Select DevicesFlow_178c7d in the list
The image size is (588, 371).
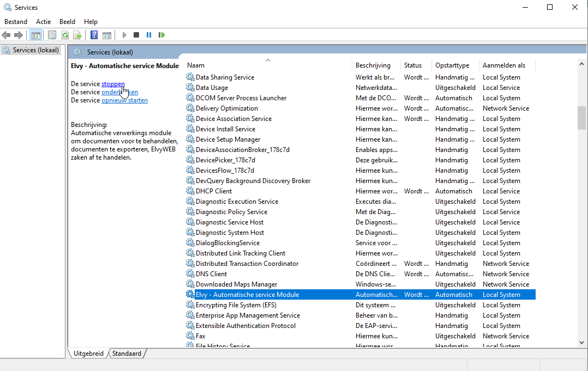coord(225,171)
